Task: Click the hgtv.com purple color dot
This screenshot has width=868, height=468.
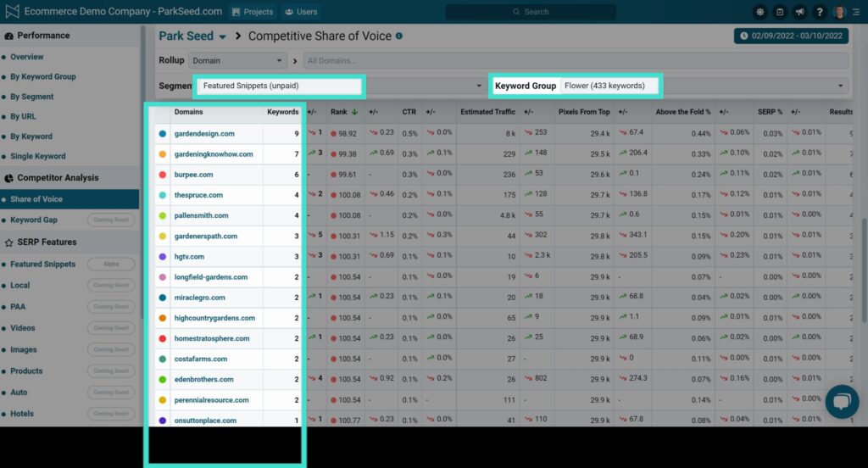Action: 162,256
